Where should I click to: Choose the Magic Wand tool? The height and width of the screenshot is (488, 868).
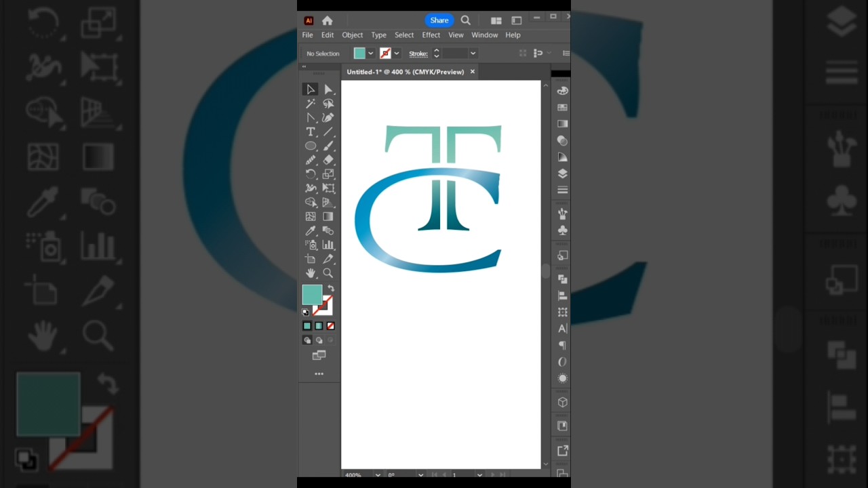point(311,104)
